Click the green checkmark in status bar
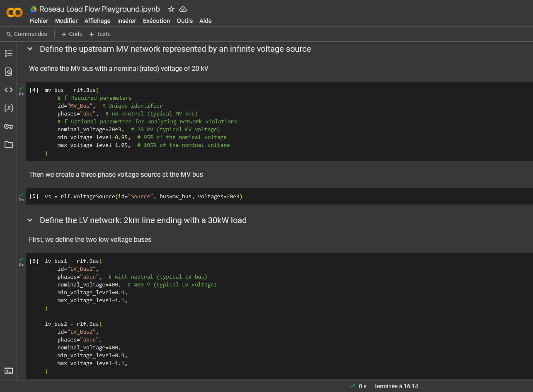The image size is (533, 392). point(353,386)
